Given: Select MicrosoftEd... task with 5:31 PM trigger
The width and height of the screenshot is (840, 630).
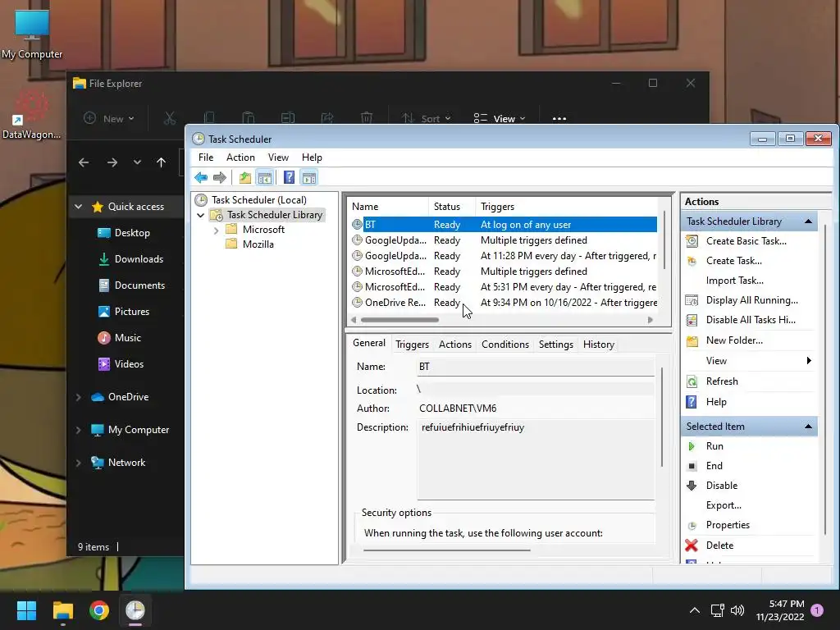Looking at the screenshot, I should pyautogui.click(x=504, y=286).
